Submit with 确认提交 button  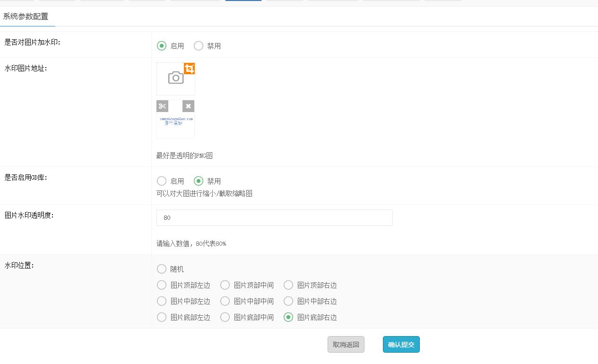(x=401, y=345)
